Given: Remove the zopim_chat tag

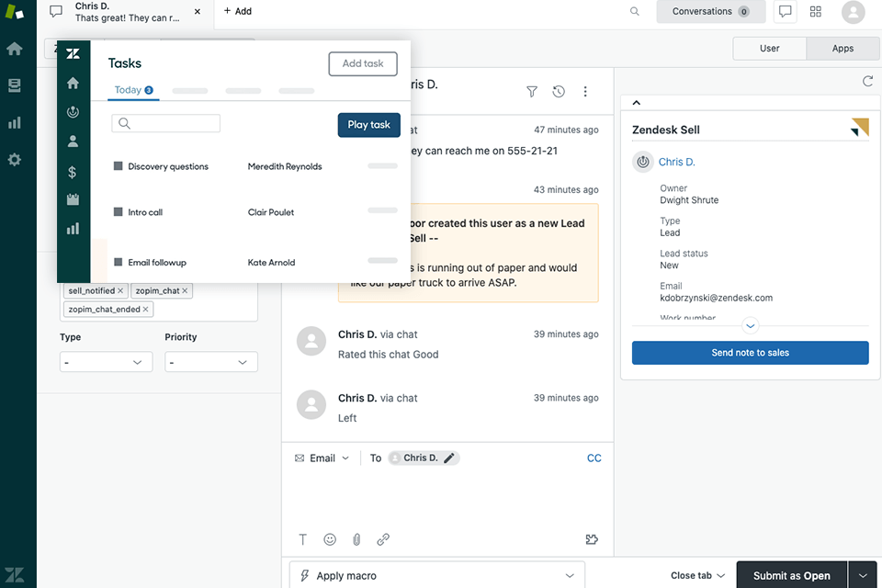Looking at the screenshot, I should [185, 291].
